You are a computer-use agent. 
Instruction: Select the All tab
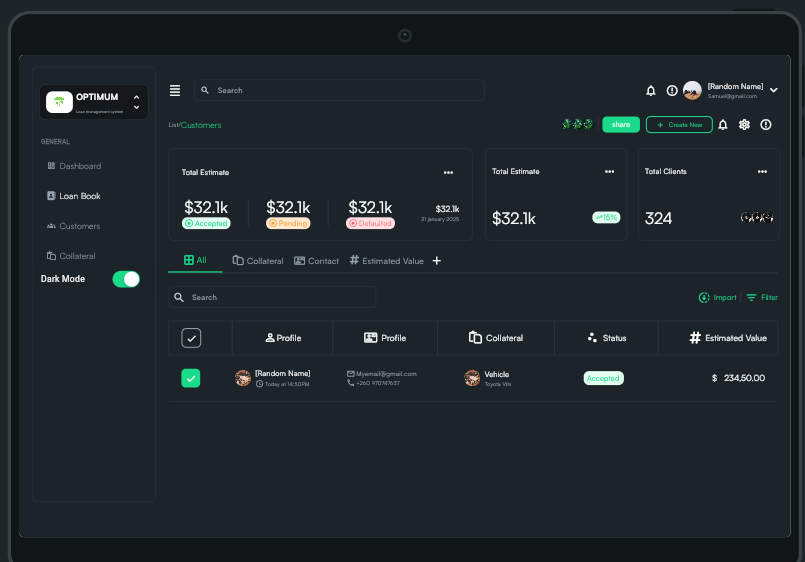pyautogui.click(x=195, y=260)
